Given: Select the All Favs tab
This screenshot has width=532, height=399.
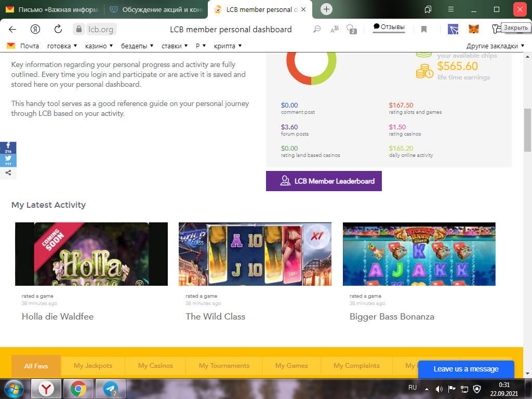Looking at the screenshot, I should tap(36, 366).
